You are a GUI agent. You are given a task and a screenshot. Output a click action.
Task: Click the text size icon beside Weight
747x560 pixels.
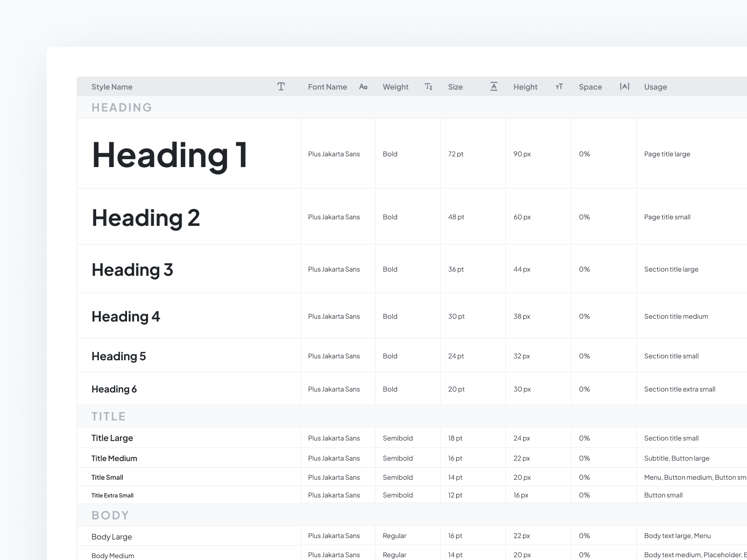[x=429, y=86]
